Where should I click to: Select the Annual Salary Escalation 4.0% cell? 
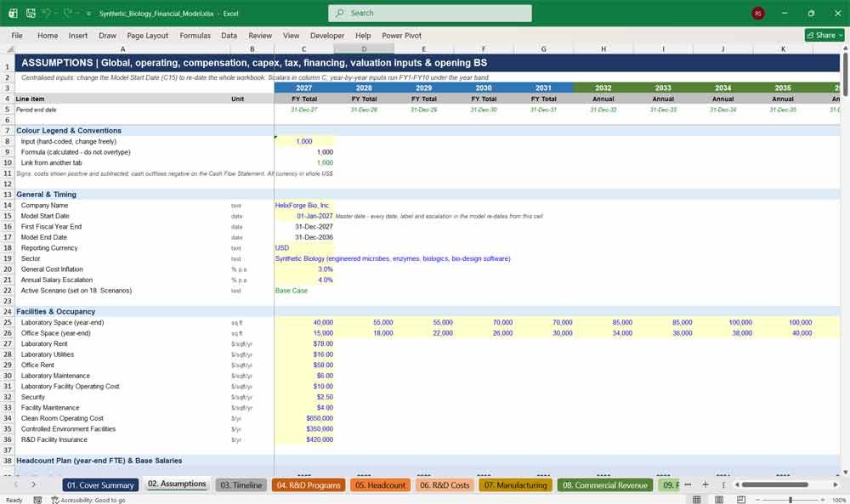tap(304, 280)
